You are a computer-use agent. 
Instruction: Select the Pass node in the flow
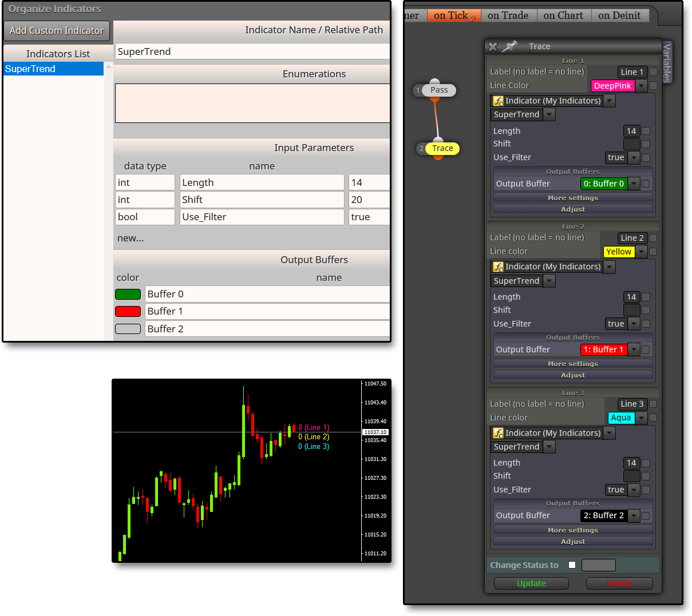tap(439, 90)
